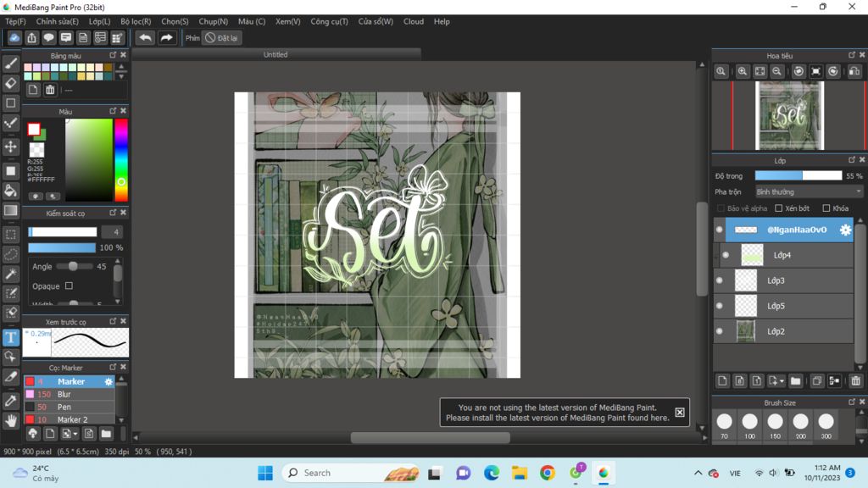
Task: Click the canvas vertical scrollbar
Action: coord(702,249)
